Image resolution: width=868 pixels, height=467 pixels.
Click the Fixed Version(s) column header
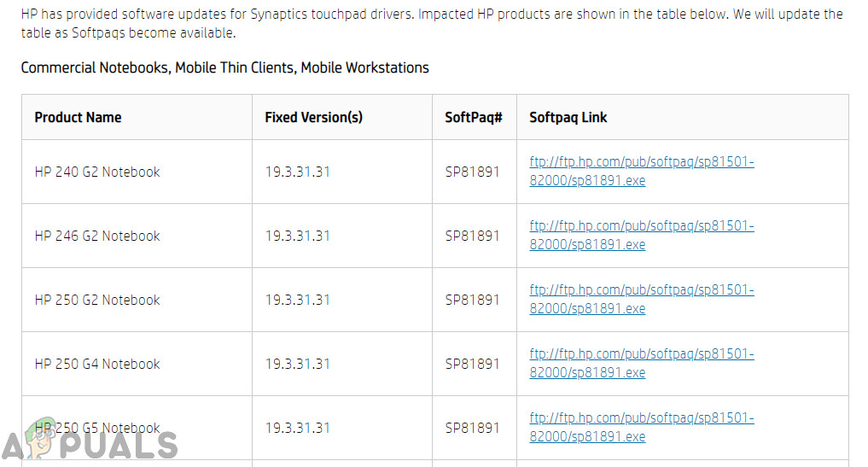pyautogui.click(x=313, y=117)
